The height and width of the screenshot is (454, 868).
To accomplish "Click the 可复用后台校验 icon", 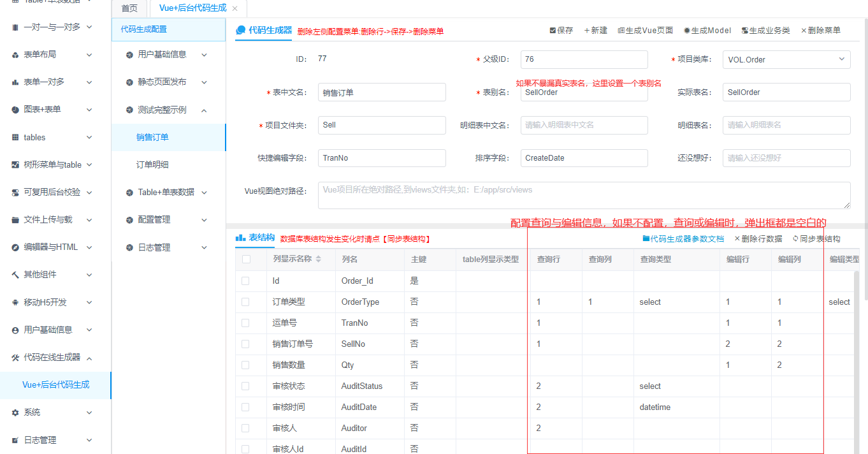I will (15, 192).
